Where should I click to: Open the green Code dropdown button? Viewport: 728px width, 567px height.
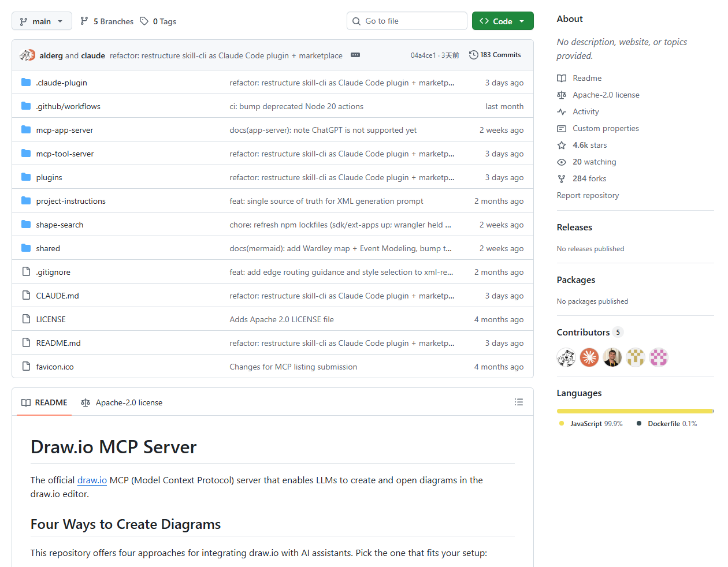click(503, 21)
